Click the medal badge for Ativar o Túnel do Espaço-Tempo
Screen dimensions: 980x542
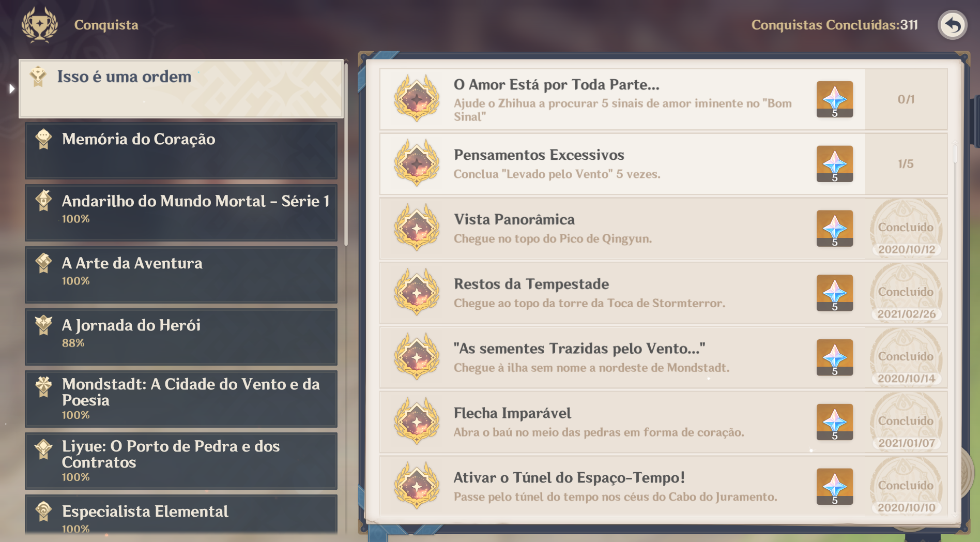tap(417, 486)
